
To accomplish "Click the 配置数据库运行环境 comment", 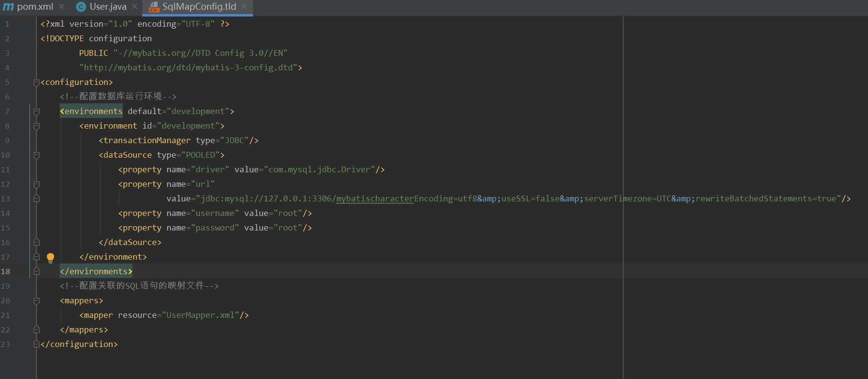I will pyautogui.click(x=118, y=97).
